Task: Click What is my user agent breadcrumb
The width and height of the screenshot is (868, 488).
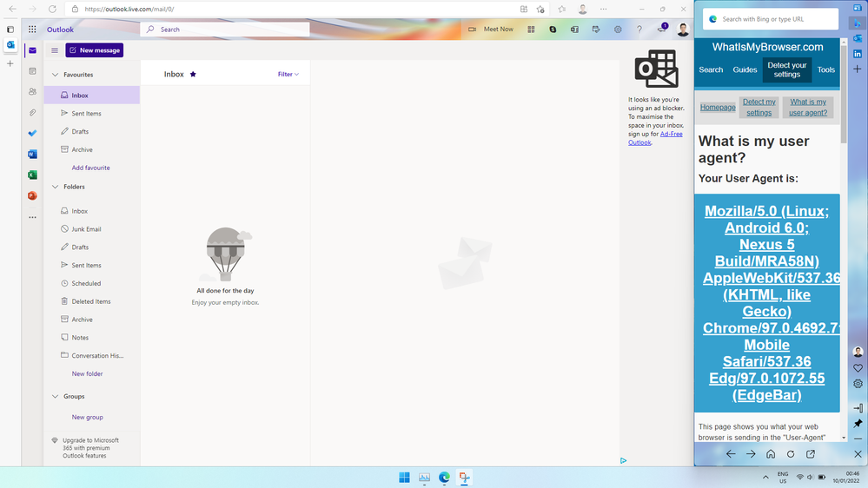Action: coord(808,108)
